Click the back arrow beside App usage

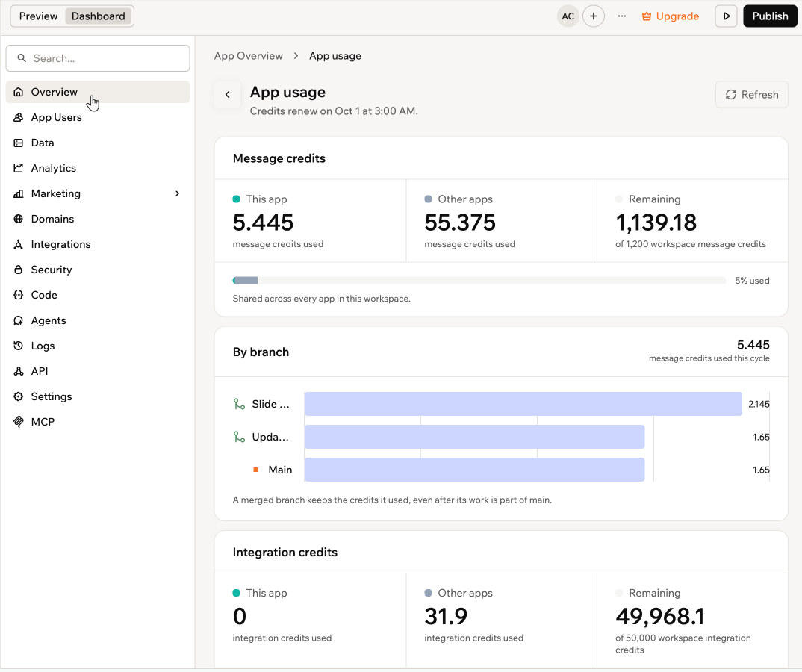point(228,94)
